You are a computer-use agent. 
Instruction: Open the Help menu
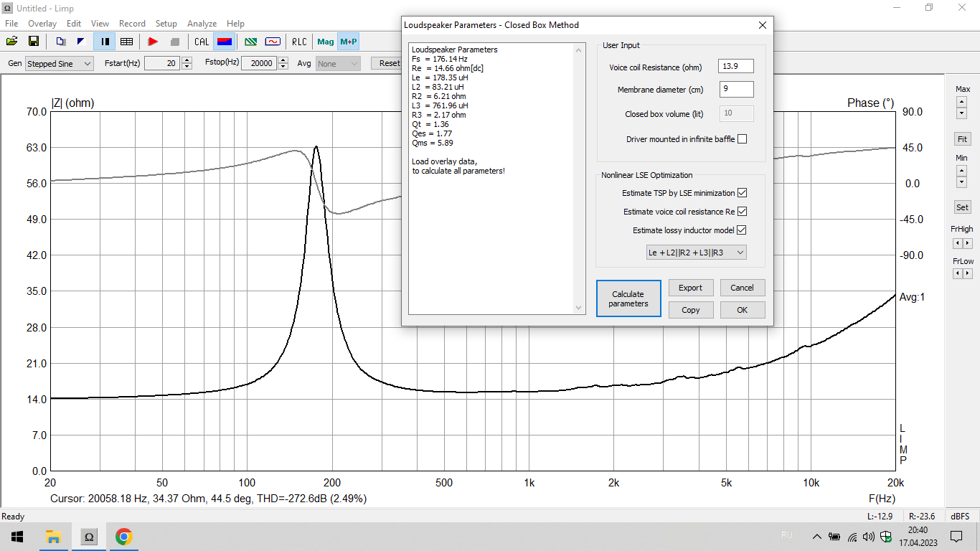pyautogui.click(x=235, y=24)
